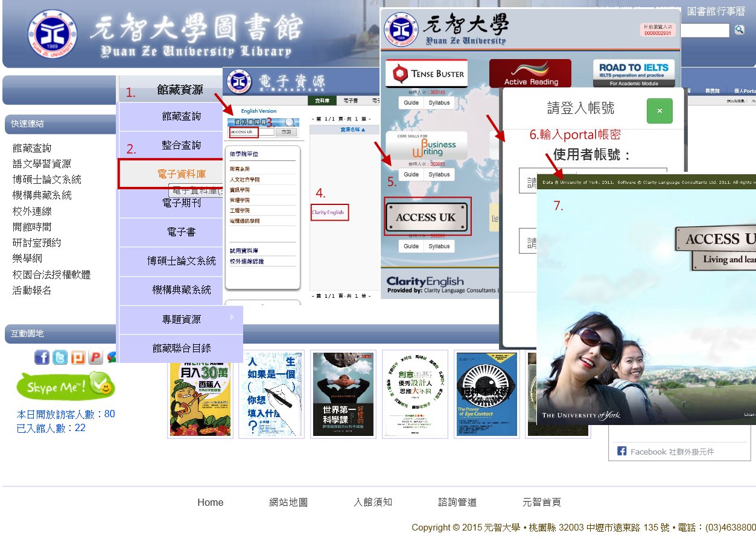
Task: Select 館藏聯合目錄 menu item
Action: pos(182,348)
